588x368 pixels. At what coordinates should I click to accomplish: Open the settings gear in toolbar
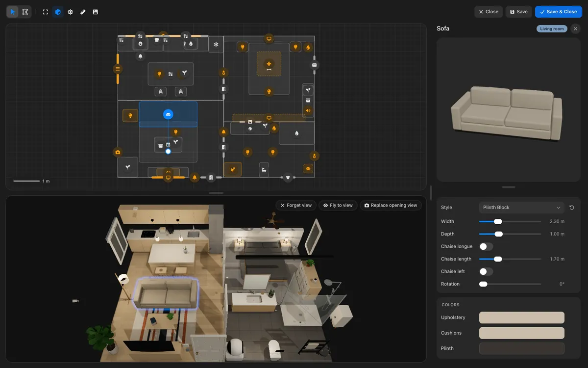point(71,12)
